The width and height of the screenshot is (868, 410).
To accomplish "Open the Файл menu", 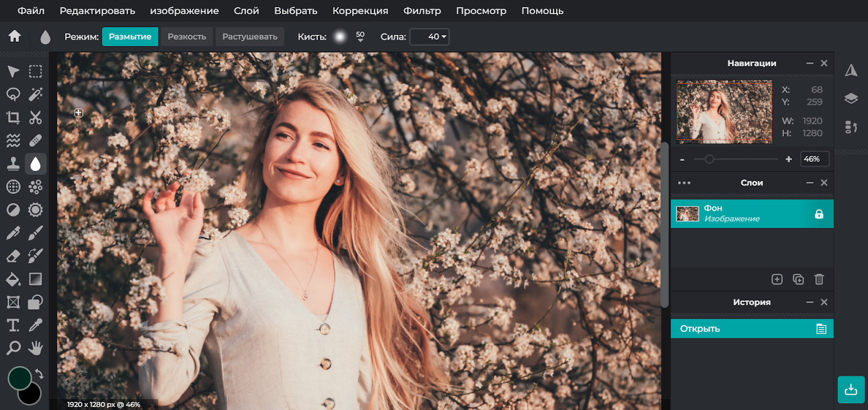I will point(31,11).
